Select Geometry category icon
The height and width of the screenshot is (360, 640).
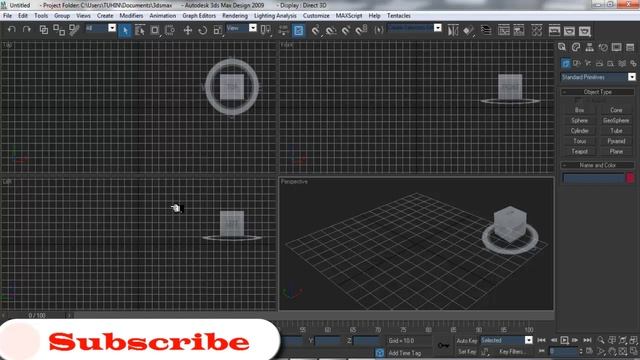tap(565, 63)
